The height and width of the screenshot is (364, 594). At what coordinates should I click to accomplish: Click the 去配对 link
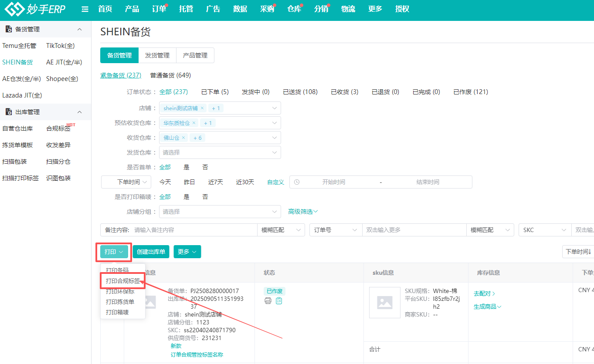click(485, 294)
